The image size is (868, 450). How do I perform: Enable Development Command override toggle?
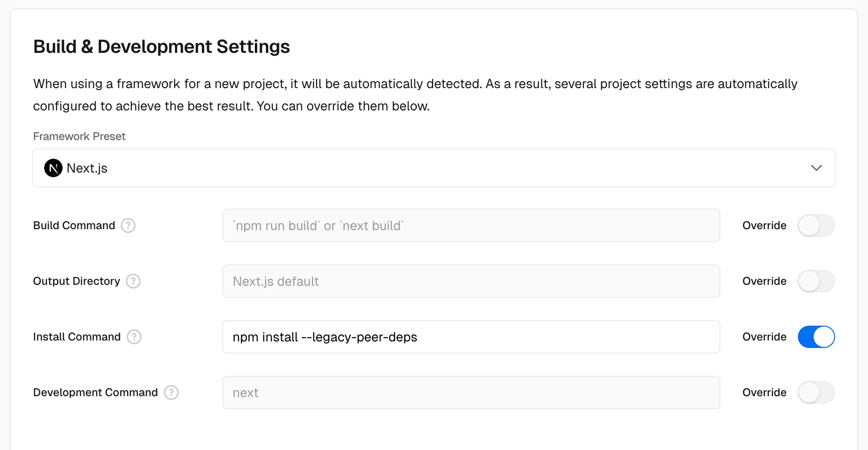816,392
